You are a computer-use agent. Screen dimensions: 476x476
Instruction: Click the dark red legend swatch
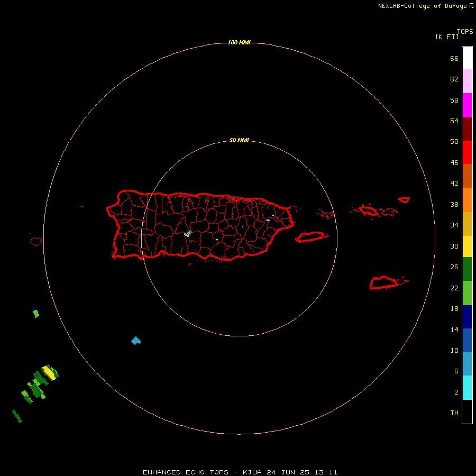tap(467, 129)
